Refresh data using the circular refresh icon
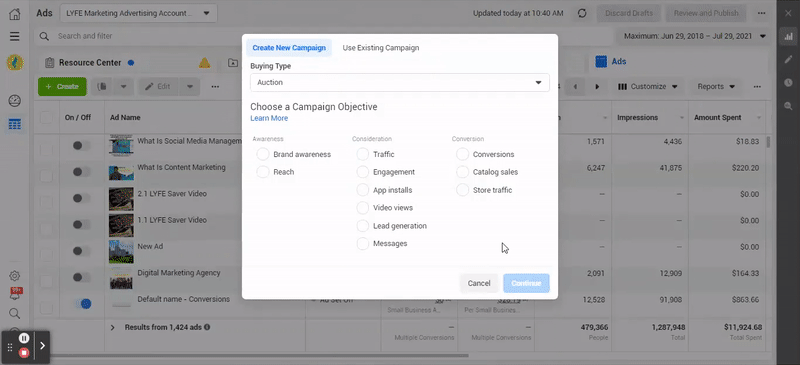Image resolution: width=800 pixels, height=365 pixels. 582,13
